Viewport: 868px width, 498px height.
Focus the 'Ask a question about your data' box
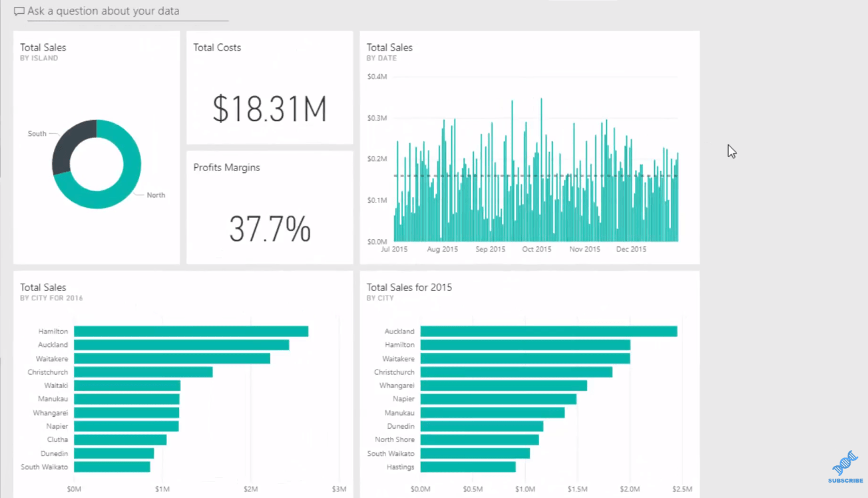[128, 11]
